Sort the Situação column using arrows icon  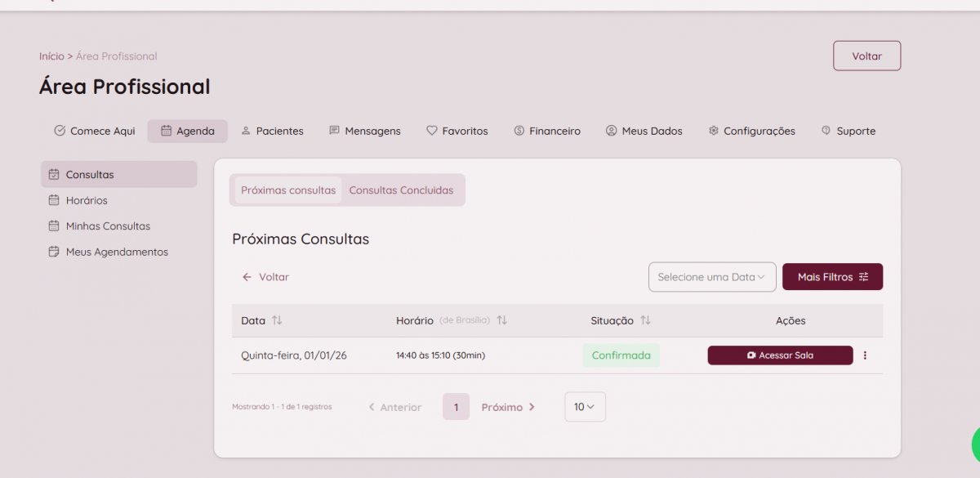tap(645, 320)
